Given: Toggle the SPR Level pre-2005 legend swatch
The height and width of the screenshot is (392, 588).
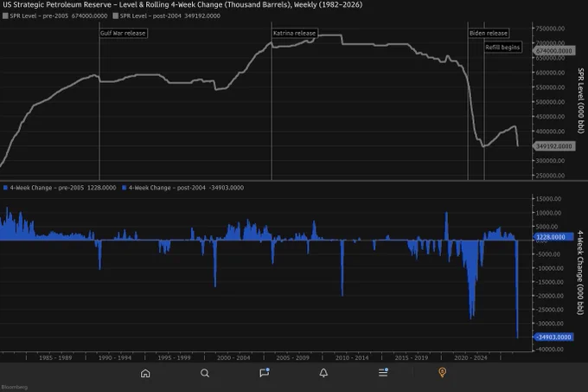Looking at the screenshot, I should click(x=5, y=16).
